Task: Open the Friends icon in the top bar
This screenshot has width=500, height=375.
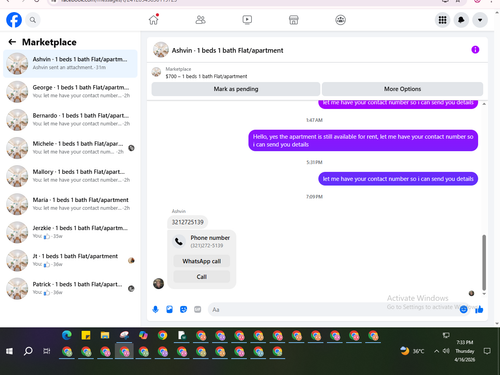Action: click(x=200, y=20)
